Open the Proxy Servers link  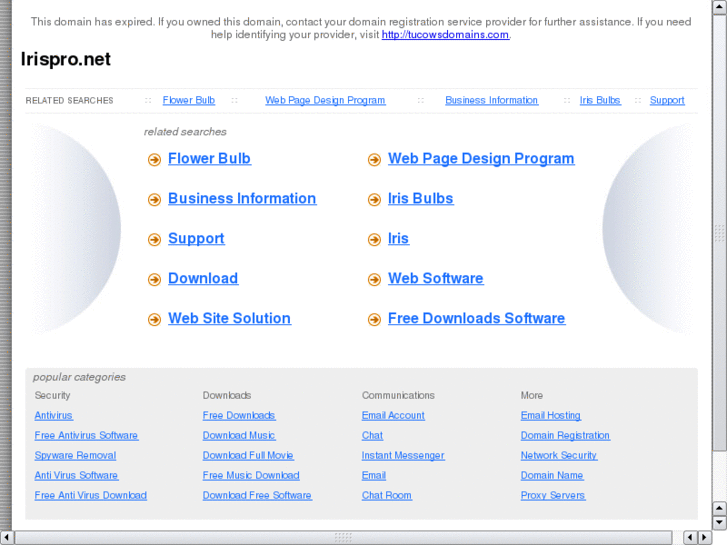(x=553, y=496)
